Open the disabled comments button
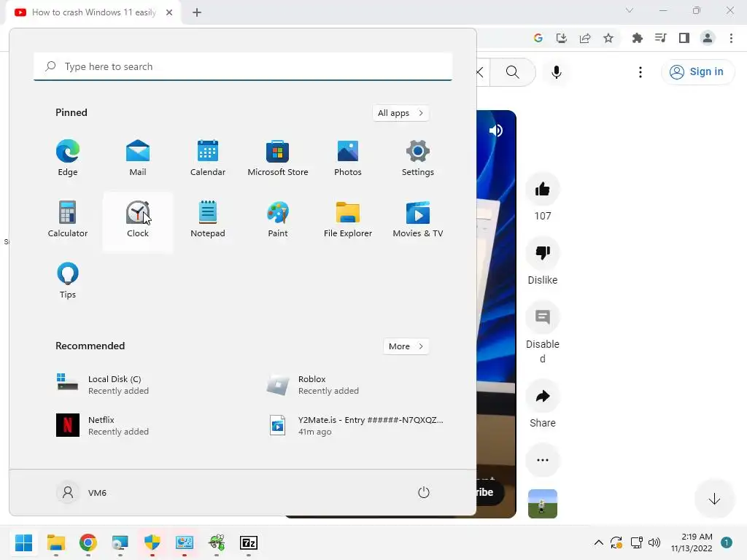 (x=543, y=317)
